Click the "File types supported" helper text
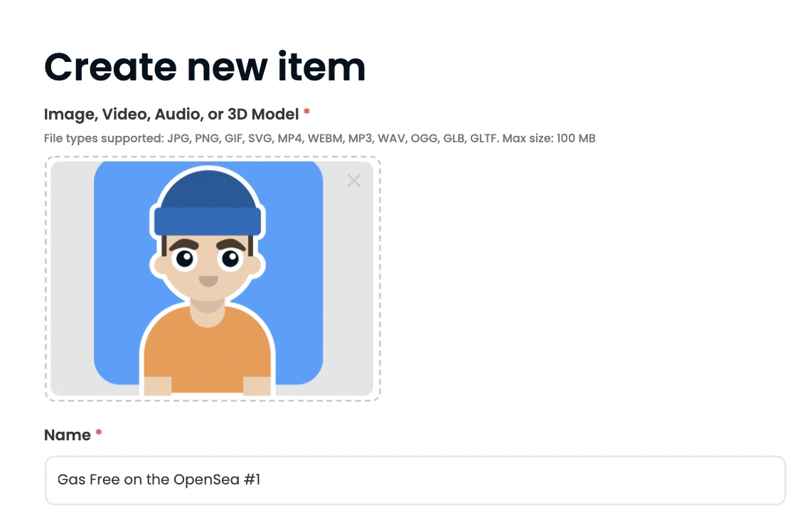Viewport: 812px width, 525px height. click(x=319, y=139)
